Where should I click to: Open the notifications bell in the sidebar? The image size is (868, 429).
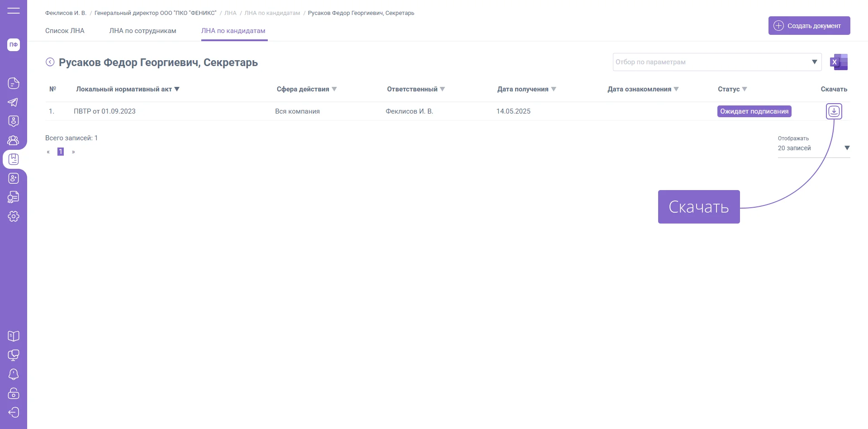pyautogui.click(x=14, y=374)
